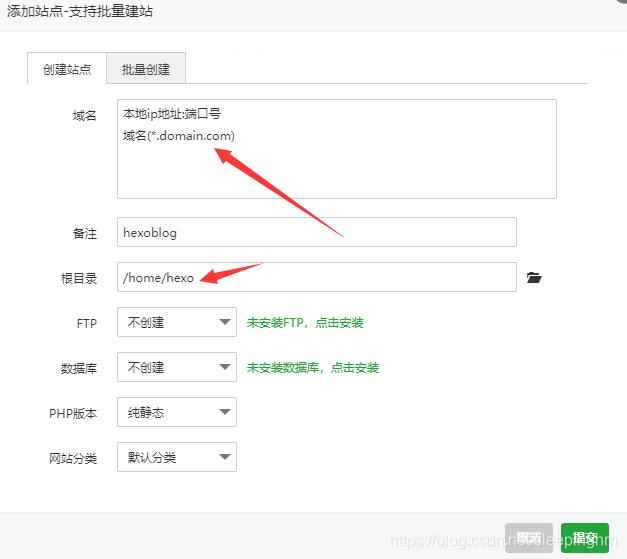Click the 数据库 label
The width and height of the screenshot is (627, 559).
[x=79, y=368]
